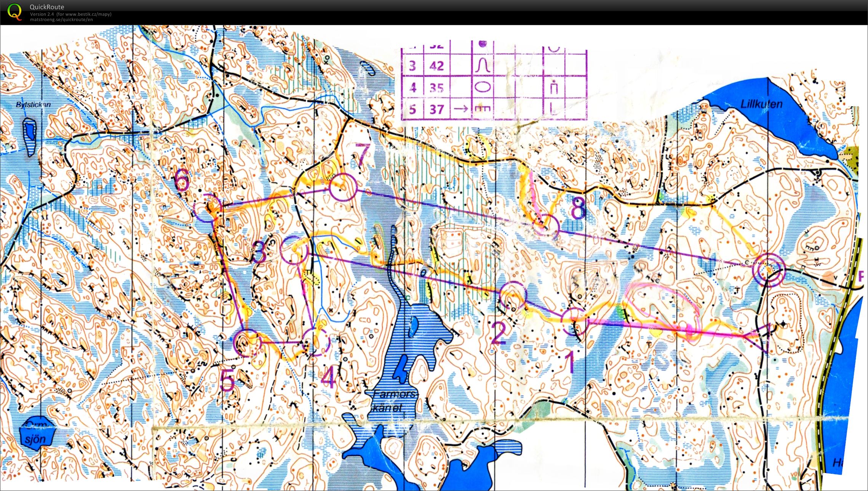Viewport: 868px width, 491px height.
Task: Click the control circle for control 4
Action: (316, 342)
